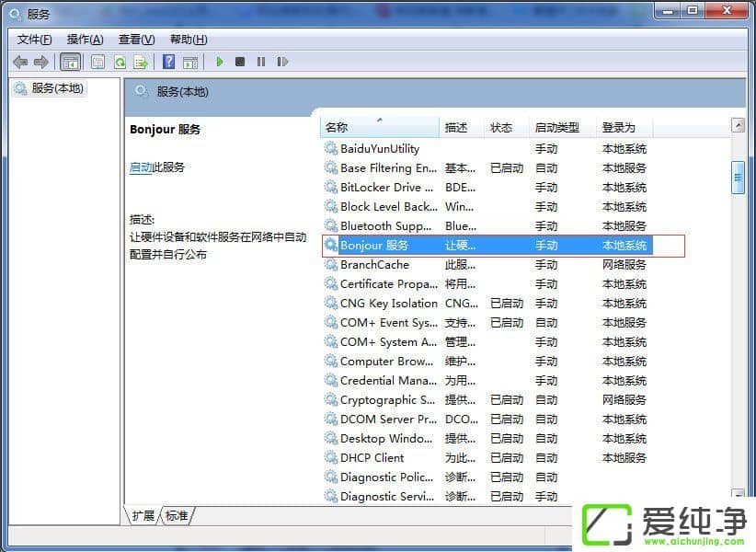Screen dimensions: 756x552
Task: Select 服务(本地) in the left pane
Action: (55, 88)
